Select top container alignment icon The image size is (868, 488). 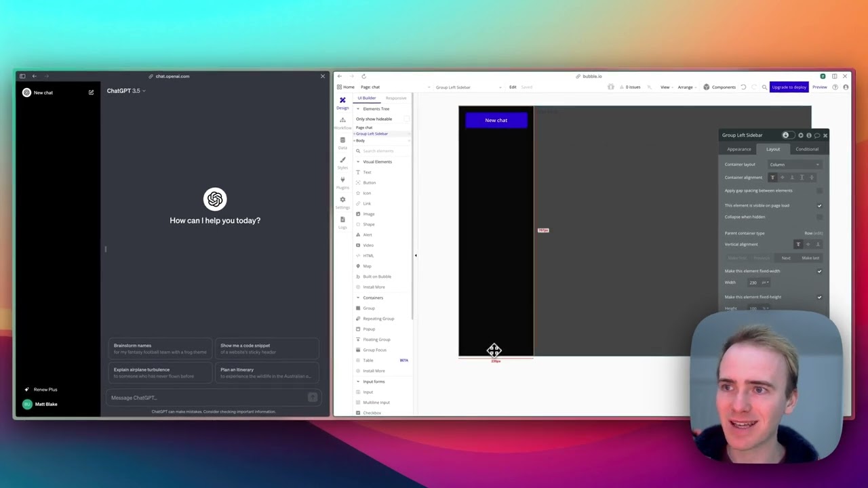pos(772,178)
